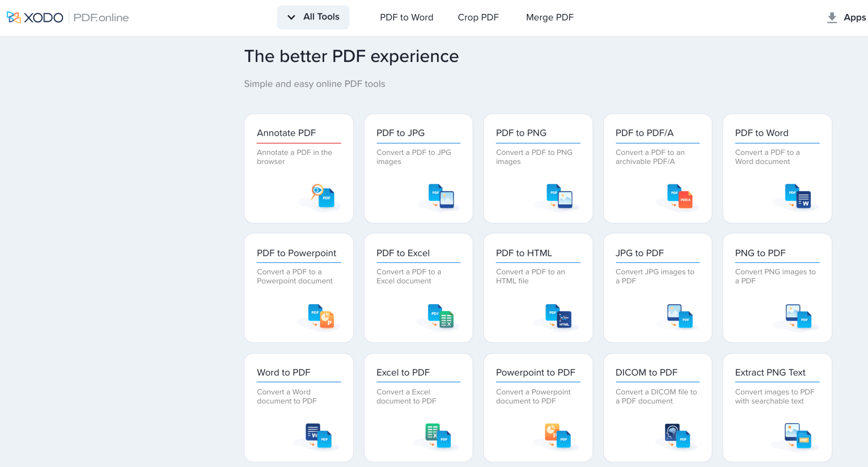Open the Word to PDF tool card
868x467 pixels.
pyautogui.click(x=298, y=407)
